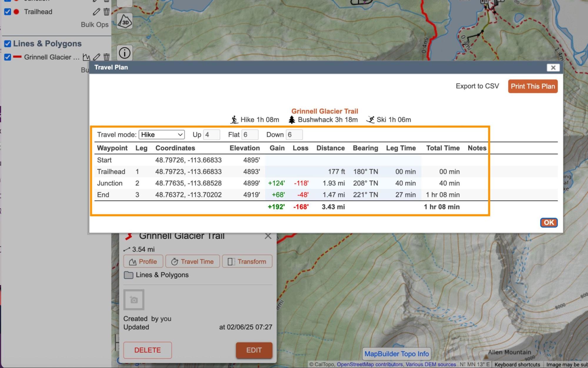Click trash icon for Grinnell Glacier line
Screen dimensions: 588x368
tap(106, 57)
